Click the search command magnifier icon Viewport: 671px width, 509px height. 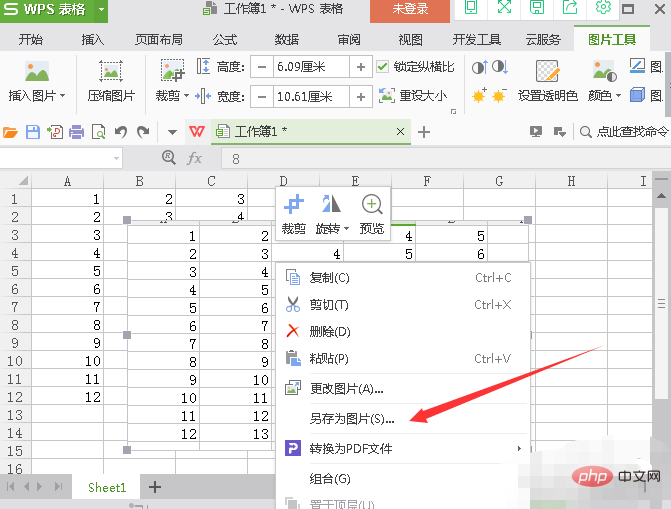(x=585, y=132)
